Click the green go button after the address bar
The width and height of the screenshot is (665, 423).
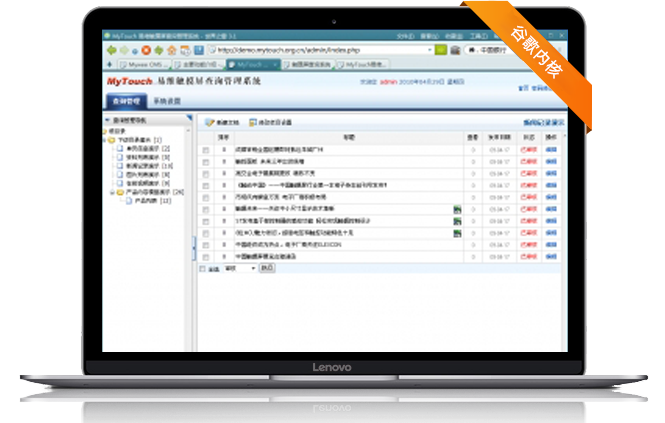coord(441,50)
